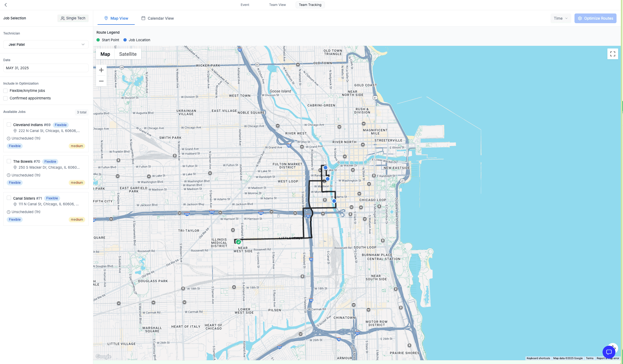Click the clock icon next to Unscheduled on Canal Sisters

[x=8, y=212]
